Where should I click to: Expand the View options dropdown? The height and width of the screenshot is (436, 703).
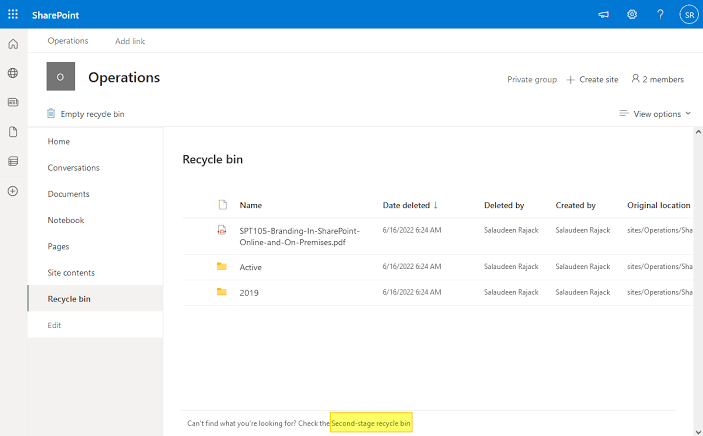655,114
